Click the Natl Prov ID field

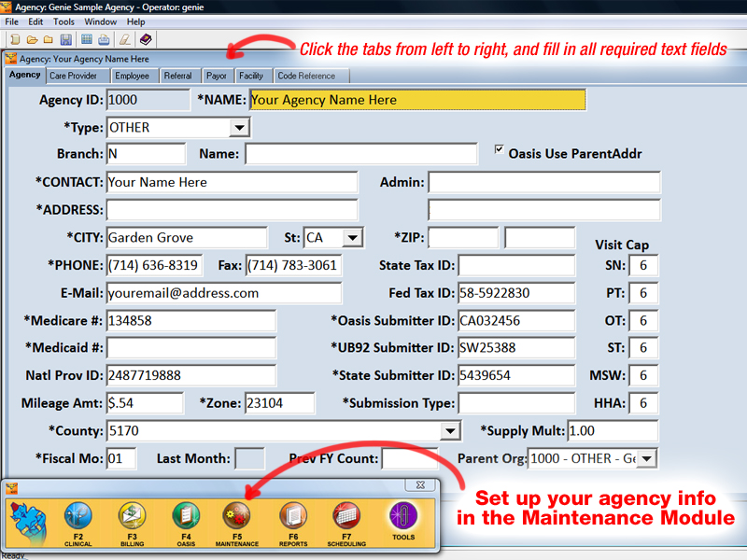coord(191,375)
